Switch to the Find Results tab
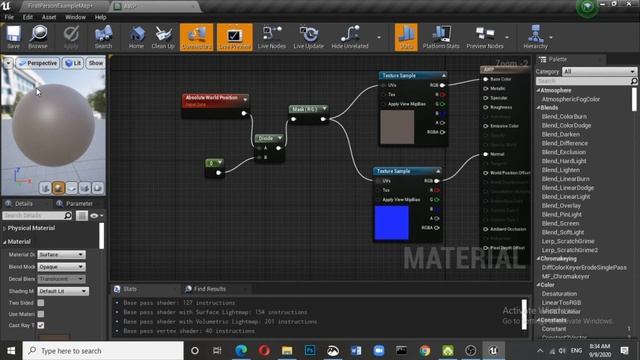640x360 pixels. [x=209, y=289]
